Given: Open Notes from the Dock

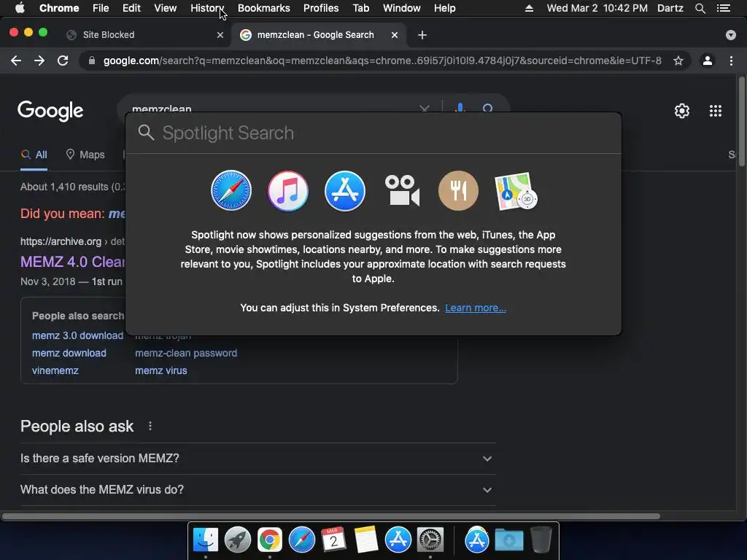Looking at the screenshot, I should point(366,540).
